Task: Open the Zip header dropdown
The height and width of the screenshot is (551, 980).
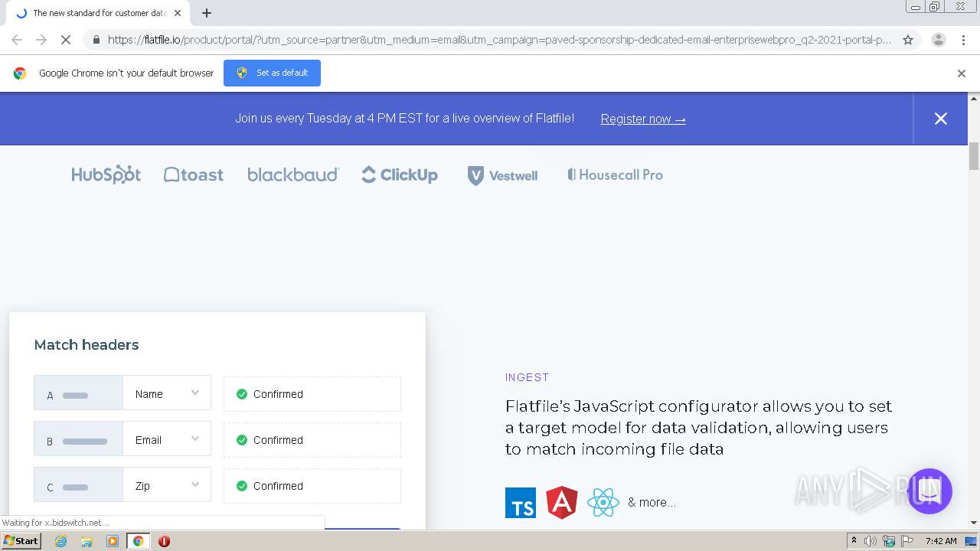Action: point(167,485)
